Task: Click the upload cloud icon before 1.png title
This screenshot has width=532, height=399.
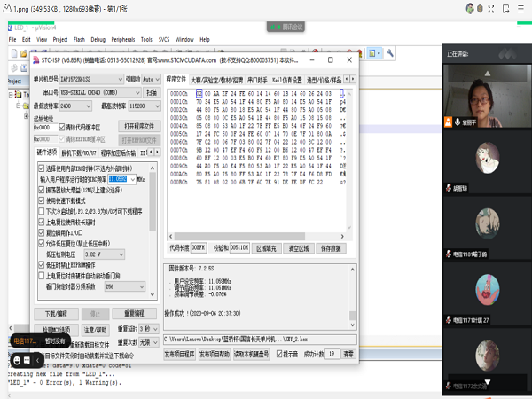Action: [7, 9]
